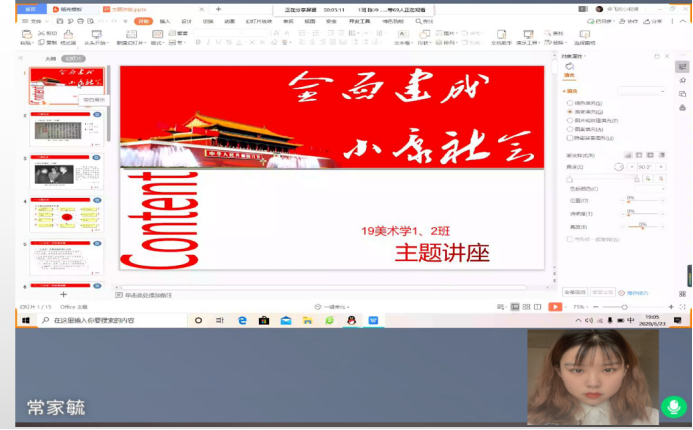The height and width of the screenshot is (430, 693).
Task: Increase gradient angle with plus stepper
Action: coord(661,167)
